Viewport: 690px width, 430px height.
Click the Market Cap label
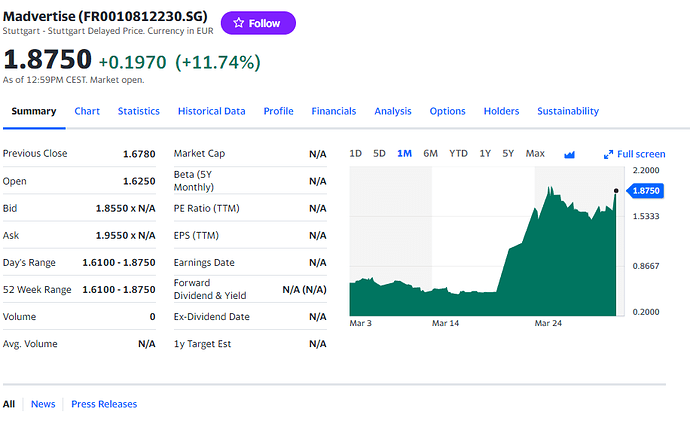coord(199,154)
